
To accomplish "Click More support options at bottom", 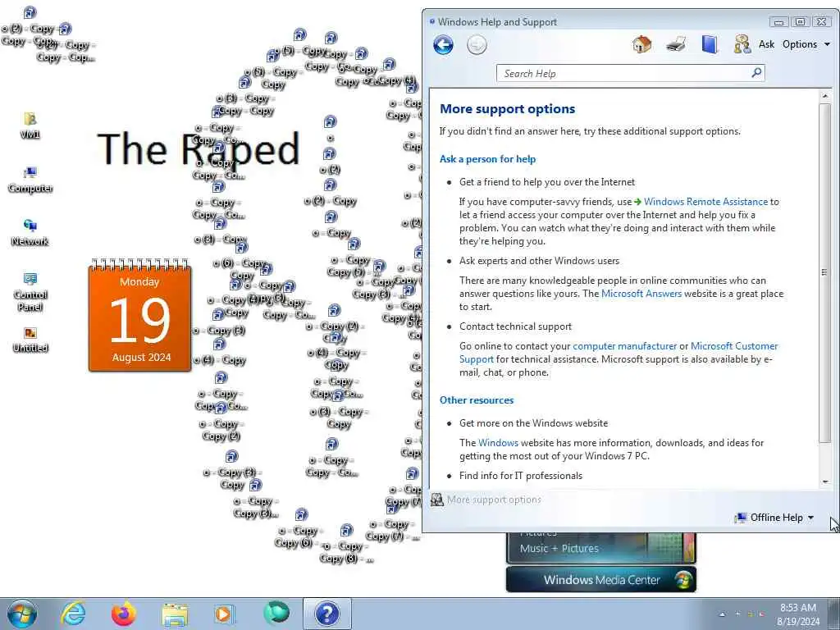I will [x=494, y=500].
